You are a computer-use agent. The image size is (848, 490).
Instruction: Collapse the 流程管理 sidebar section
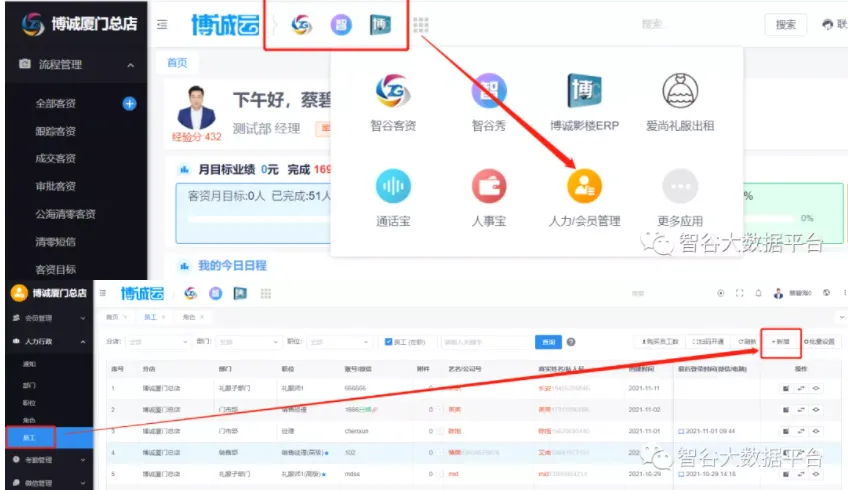coord(131,65)
